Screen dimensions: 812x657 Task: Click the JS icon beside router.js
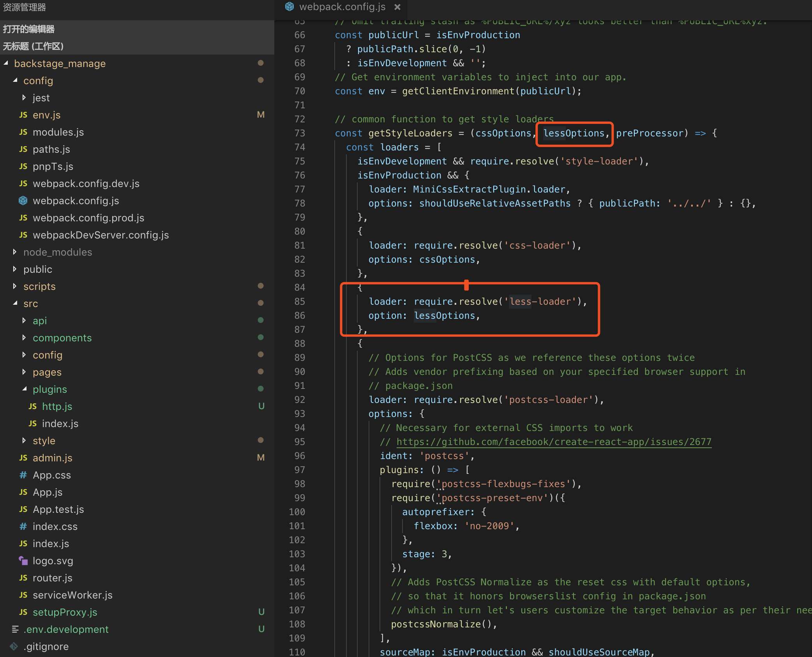pyautogui.click(x=23, y=578)
